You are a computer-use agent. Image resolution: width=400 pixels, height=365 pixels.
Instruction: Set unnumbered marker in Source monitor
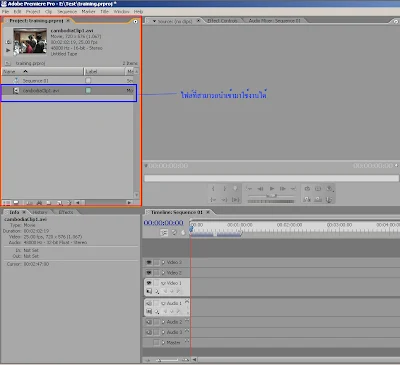[x=236, y=189]
